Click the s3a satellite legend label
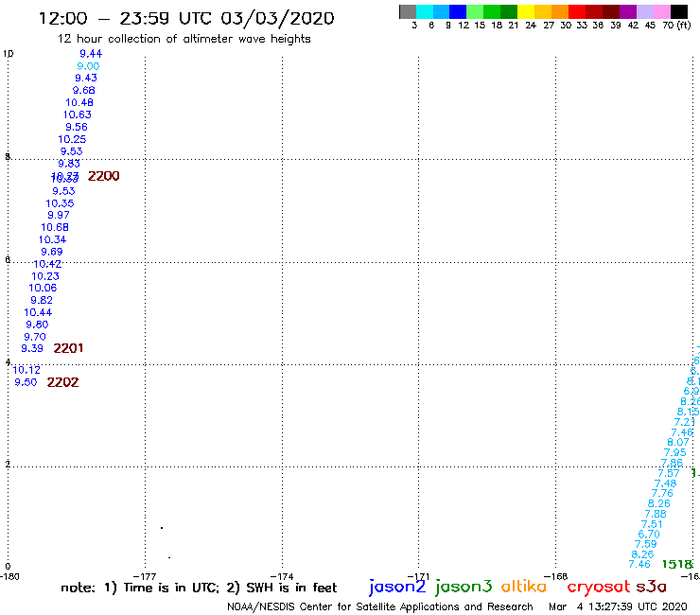The width and height of the screenshot is (700, 615). point(651,587)
